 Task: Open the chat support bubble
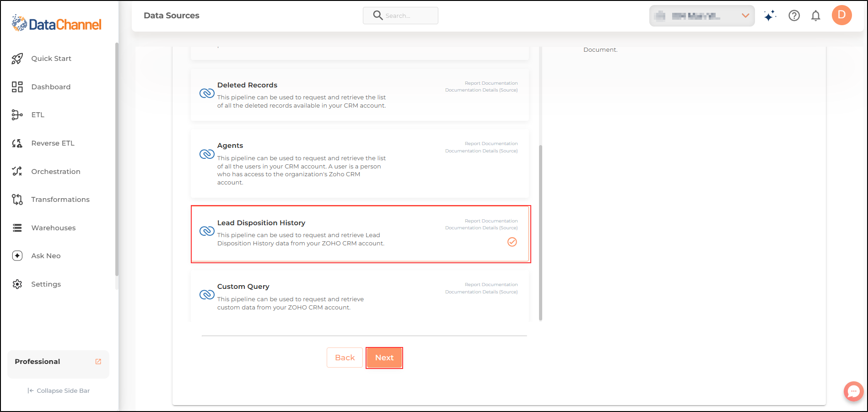[x=854, y=391]
